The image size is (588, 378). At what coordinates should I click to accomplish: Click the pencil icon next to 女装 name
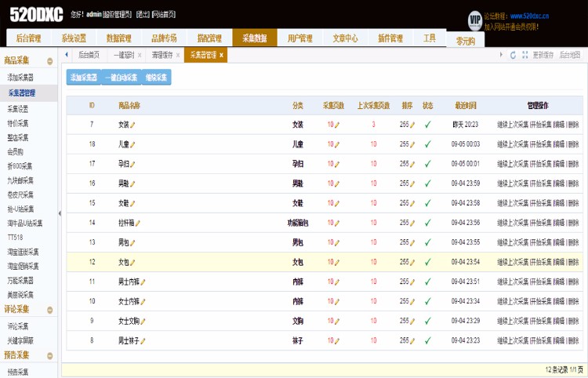click(132, 125)
